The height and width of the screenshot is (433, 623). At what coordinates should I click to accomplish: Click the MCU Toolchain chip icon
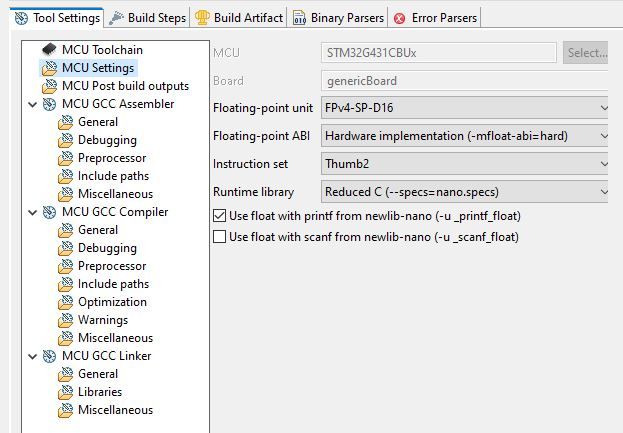pyautogui.click(x=49, y=49)
